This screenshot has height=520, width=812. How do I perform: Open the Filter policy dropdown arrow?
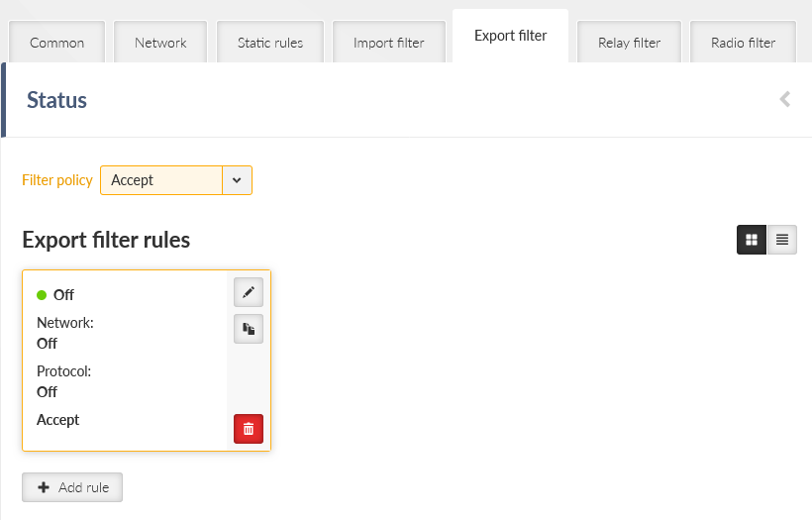tap(238, 180)
